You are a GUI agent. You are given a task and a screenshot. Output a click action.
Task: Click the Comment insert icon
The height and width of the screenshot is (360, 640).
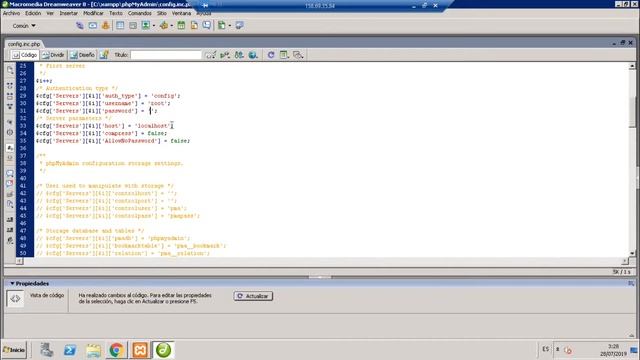tap(207, 25)
